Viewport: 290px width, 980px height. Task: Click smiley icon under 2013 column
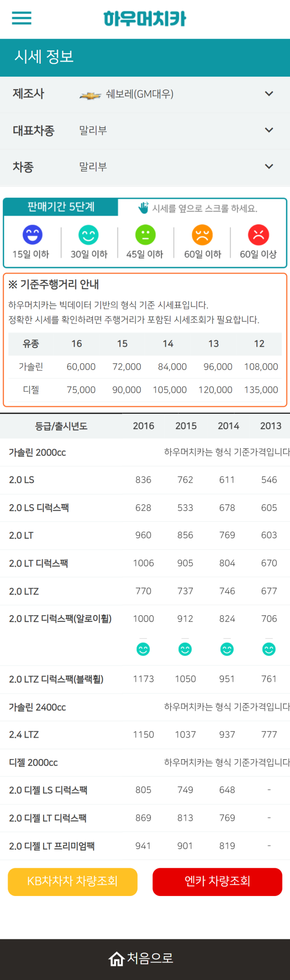pyautogui.click(x=269, y=649)
